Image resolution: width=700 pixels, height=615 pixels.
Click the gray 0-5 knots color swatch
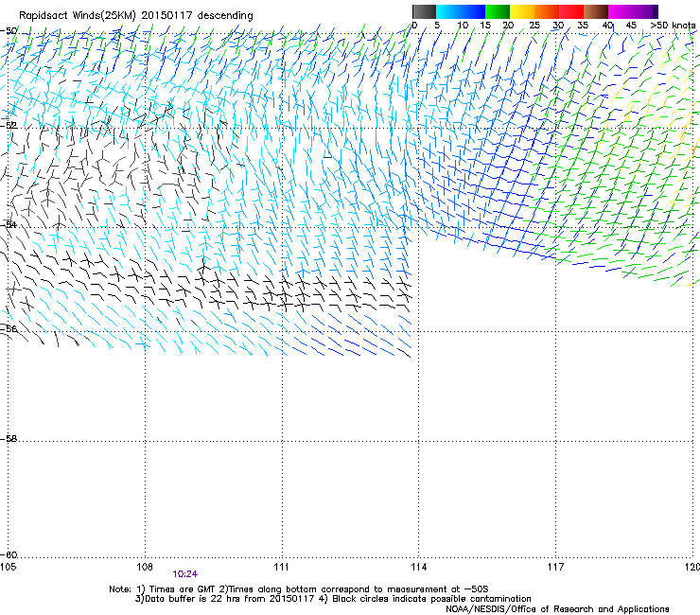(x=424, y=11)
